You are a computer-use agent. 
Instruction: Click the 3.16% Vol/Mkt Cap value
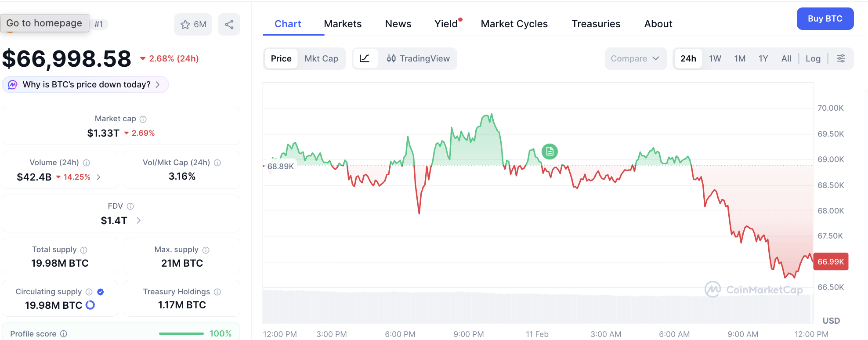point(182,176)
